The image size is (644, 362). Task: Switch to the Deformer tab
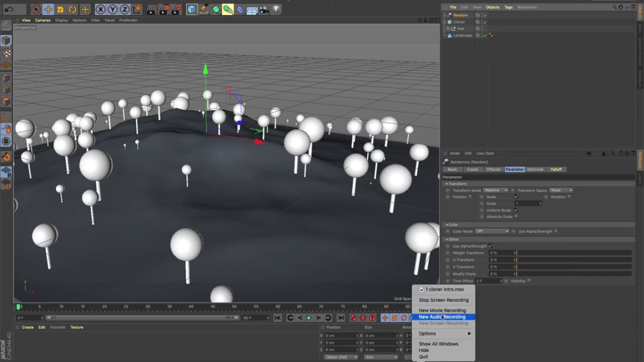click(535, 169)
